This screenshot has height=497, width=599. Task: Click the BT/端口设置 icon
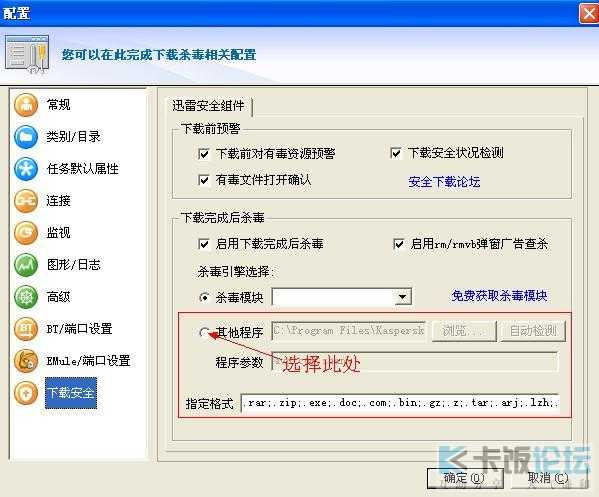point(26,329)
